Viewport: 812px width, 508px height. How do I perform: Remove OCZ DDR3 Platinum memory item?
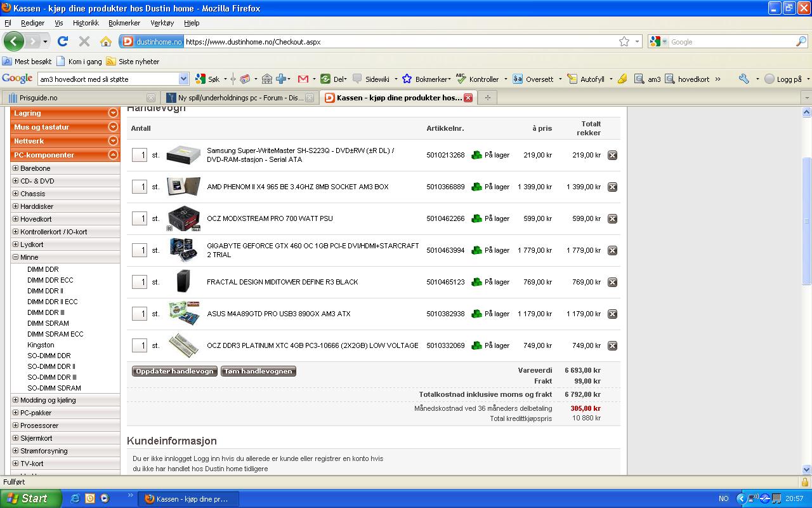pos(612,345)
